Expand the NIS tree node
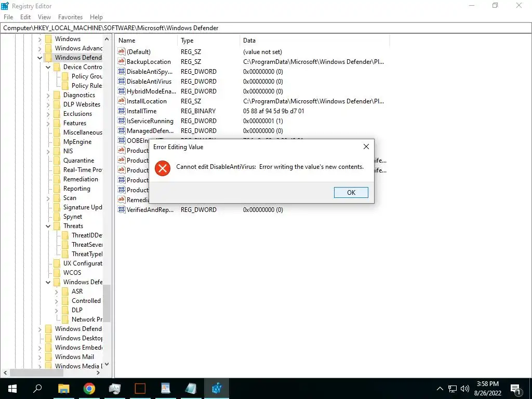532x399 pixels. pyautogui.click(x=48, y=151)
